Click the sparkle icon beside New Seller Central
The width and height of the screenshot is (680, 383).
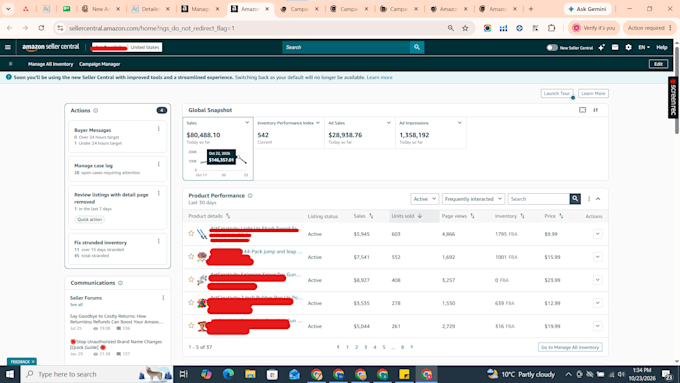click(x=602, y=47)
